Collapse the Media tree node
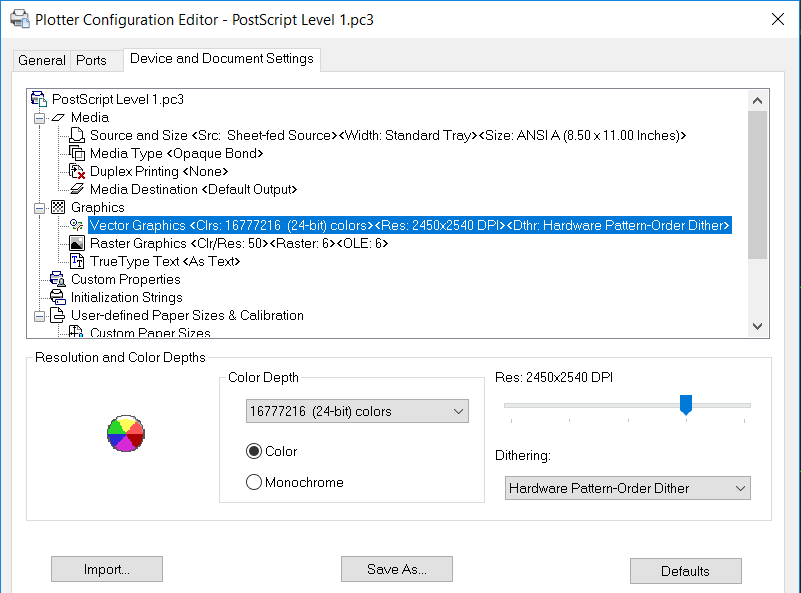Screen dimensions: 801x593 pyautogui.click(x=39, y=118)
